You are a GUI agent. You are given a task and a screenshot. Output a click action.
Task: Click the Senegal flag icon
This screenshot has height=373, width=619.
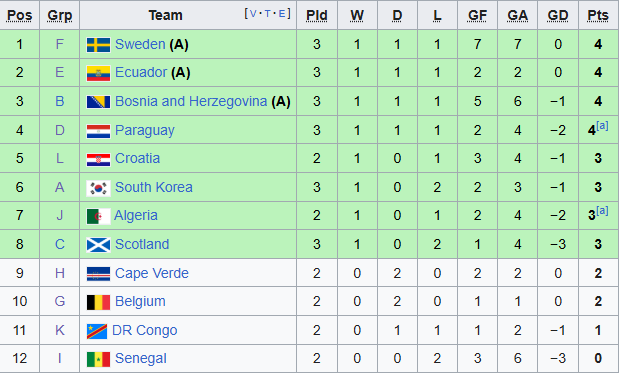pos(98,359)
